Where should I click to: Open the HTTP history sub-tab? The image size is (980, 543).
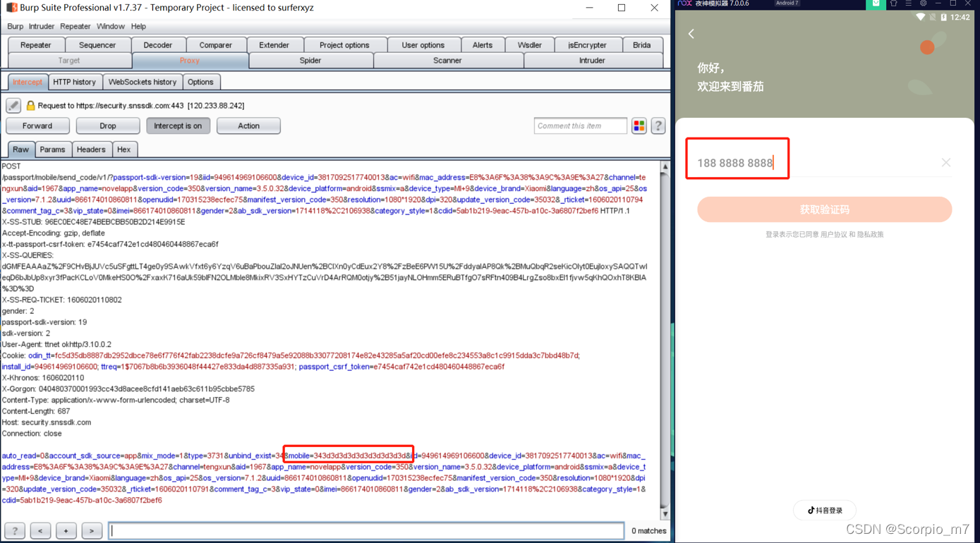75,82
